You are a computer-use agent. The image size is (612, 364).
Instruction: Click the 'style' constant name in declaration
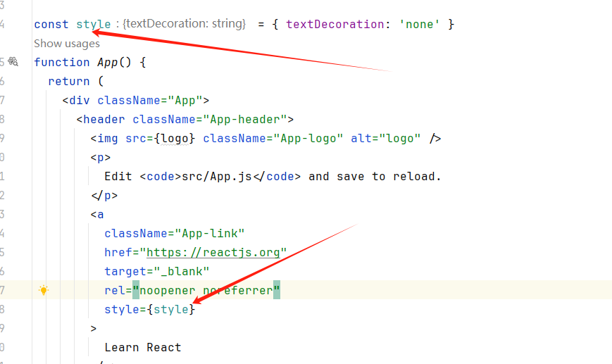(x=94, y=24)
